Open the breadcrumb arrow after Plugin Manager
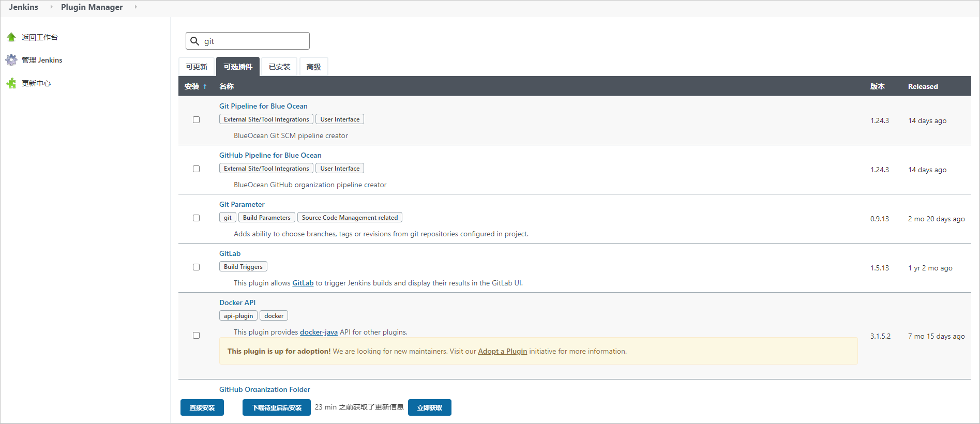 135,7
